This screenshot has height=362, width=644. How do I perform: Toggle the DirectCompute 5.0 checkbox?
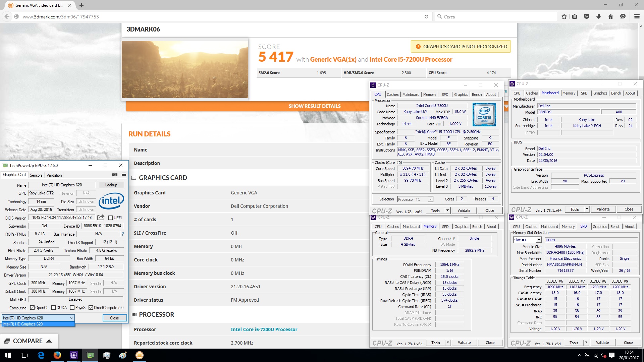pos(91,308)
